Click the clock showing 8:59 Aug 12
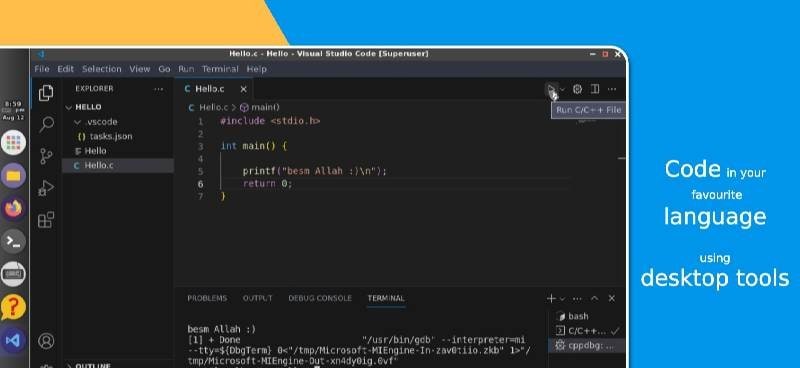 click(x=13, y=110)
